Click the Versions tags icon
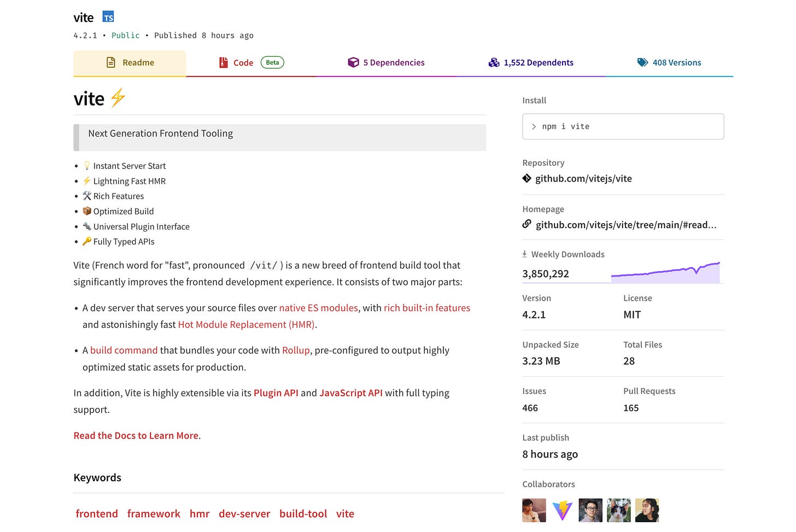 642,62
